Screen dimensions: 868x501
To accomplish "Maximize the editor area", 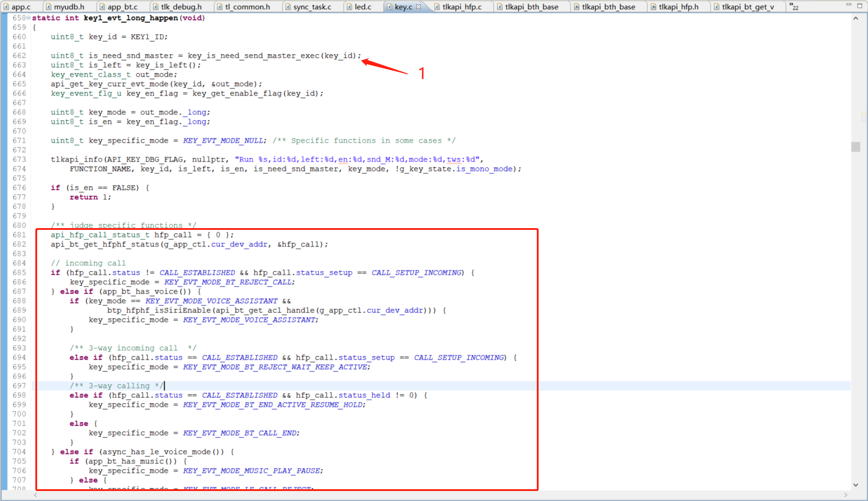I will pos(860,5).
